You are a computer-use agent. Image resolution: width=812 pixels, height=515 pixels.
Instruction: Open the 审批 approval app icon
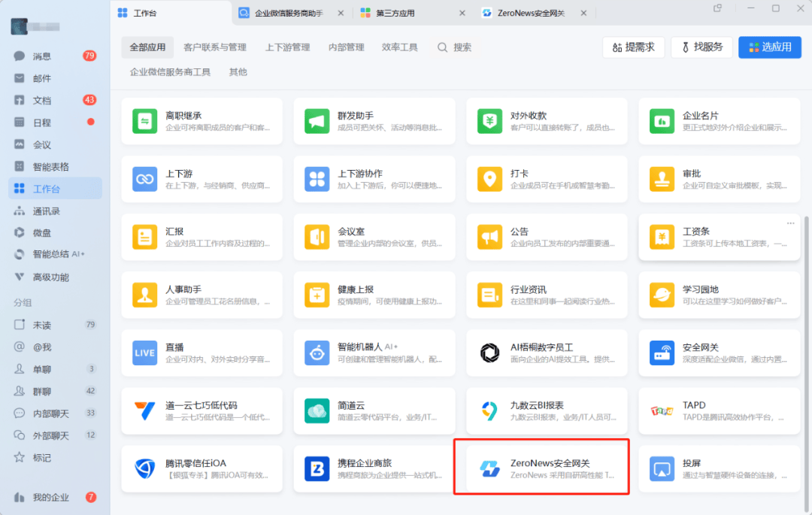662,179
